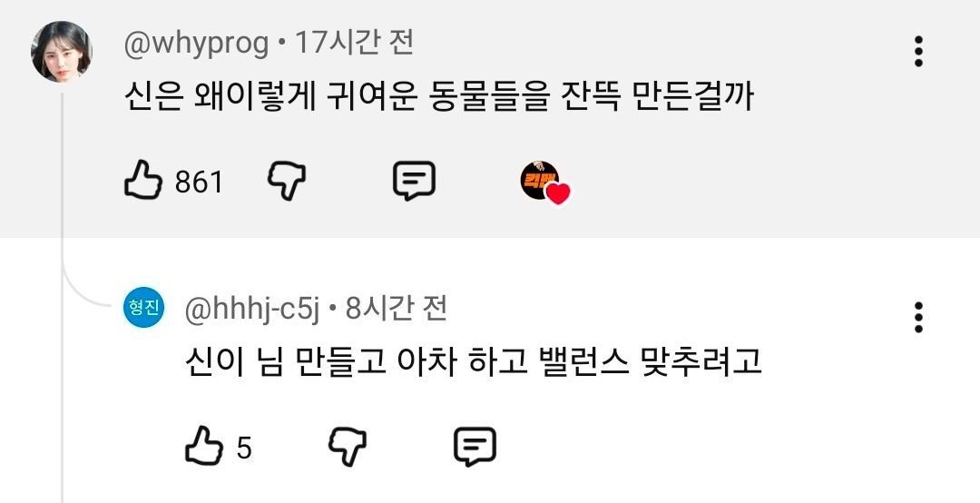Click the like count 5 on reply
The image size is (980, 503).
coord(244,448)
